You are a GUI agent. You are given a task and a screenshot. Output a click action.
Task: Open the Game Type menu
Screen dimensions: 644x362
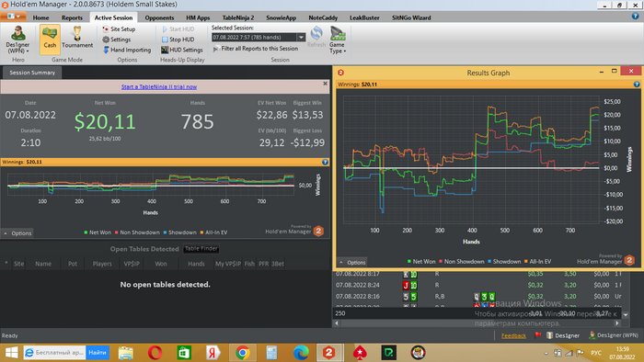(338, 40)
